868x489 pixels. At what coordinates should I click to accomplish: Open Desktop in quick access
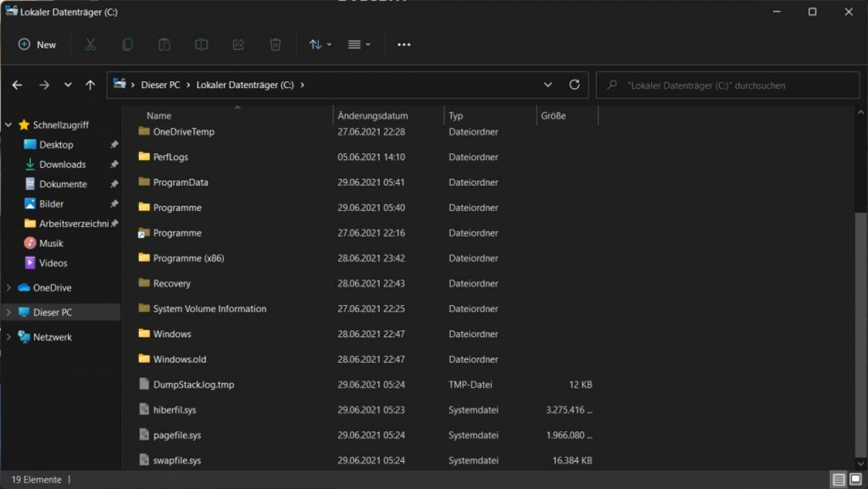(x=56, y=144)
